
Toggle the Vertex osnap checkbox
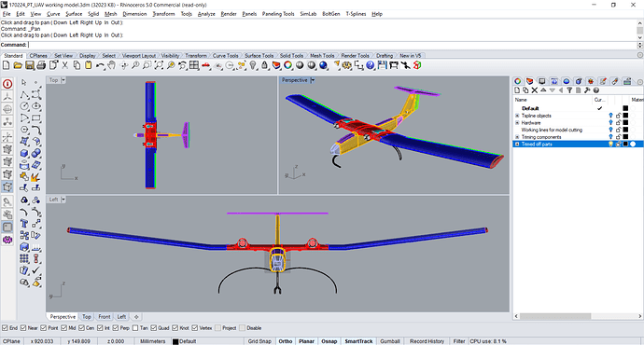coord(195,328)
